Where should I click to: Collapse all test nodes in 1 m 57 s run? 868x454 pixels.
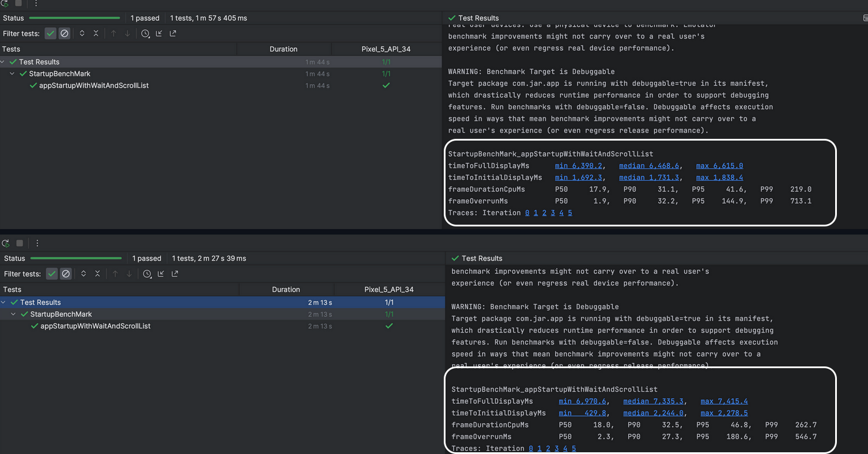(96, 33)
